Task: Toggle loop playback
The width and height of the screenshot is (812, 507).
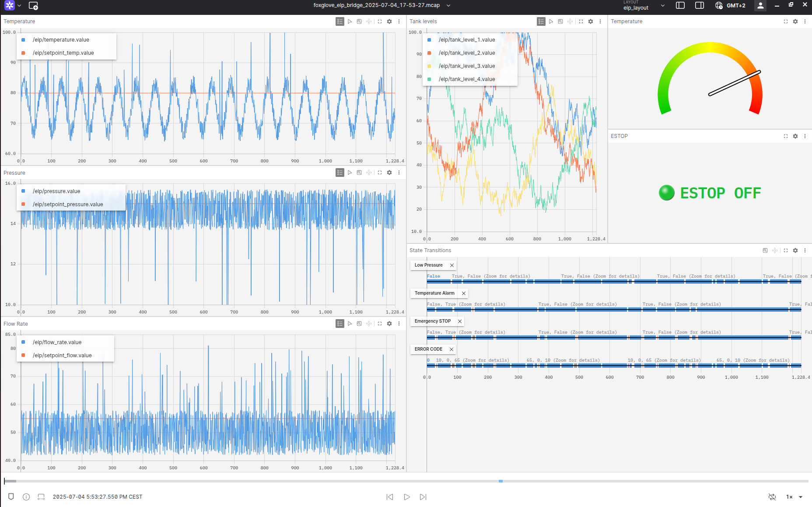Action: click(772, 497)
